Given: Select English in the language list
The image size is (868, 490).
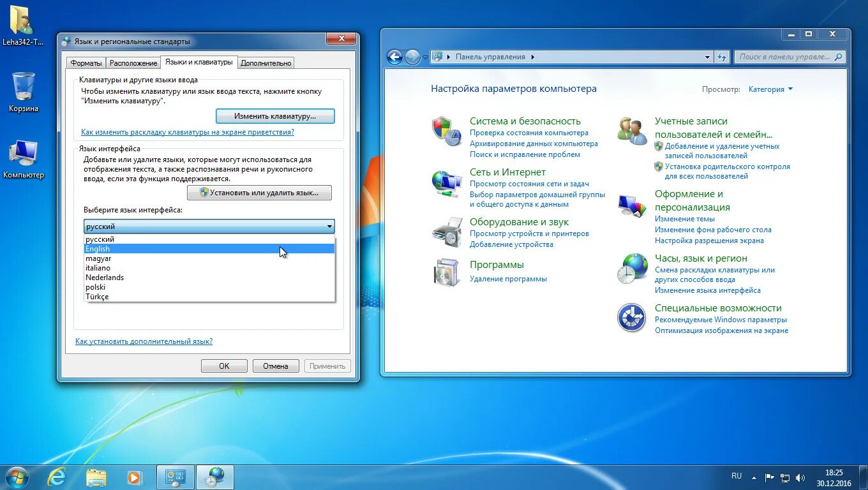Looking at the screenshot, I should click(209, 249).
